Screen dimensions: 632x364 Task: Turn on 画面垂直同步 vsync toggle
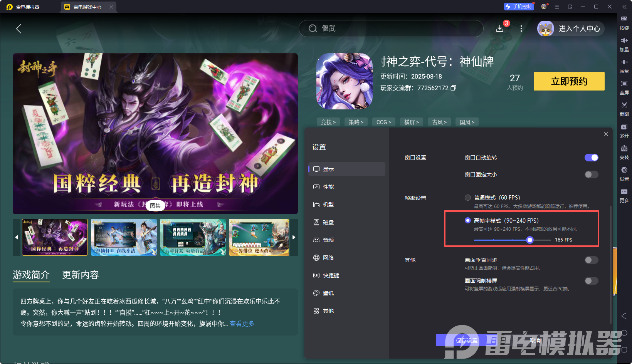coord(591,260)
